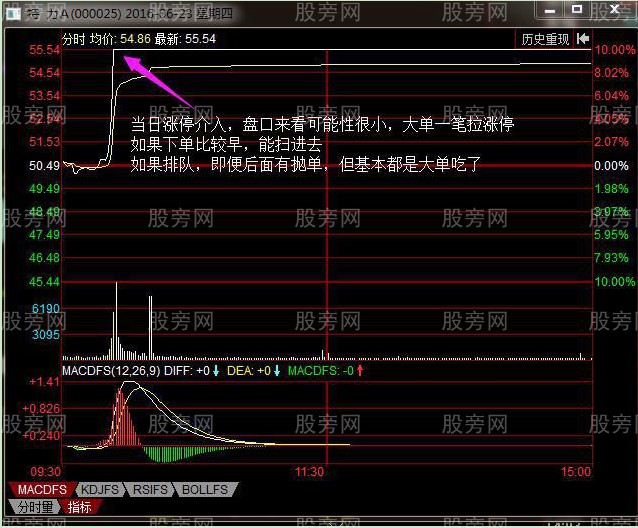
Task: Click the 均价: 54.86 label
Action: 120,39
